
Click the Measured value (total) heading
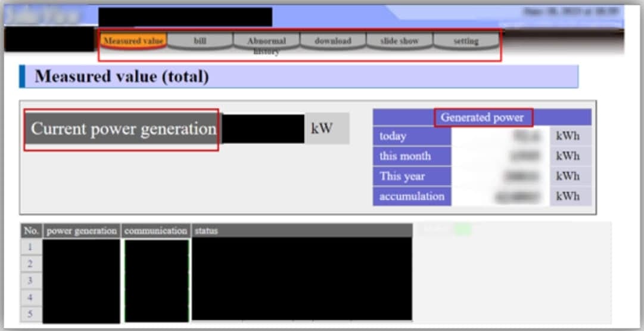click(x=122, y=77)
